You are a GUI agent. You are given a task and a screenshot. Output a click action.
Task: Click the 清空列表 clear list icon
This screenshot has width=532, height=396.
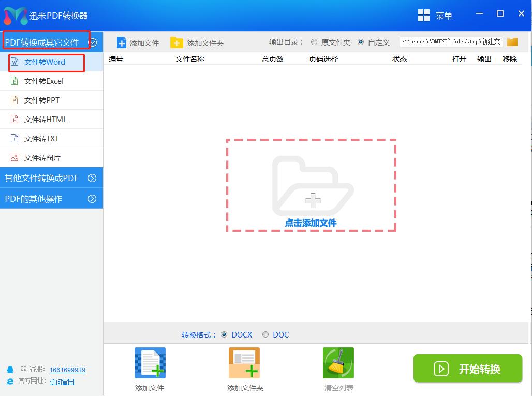pos(338,362)
